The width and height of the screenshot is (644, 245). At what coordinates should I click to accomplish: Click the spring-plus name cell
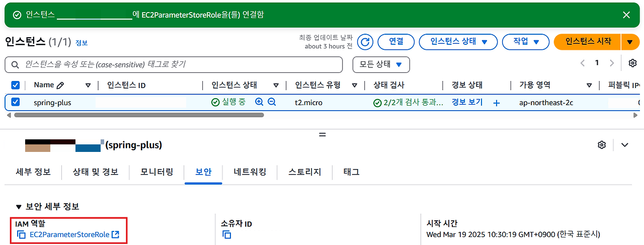coord(52,103)
